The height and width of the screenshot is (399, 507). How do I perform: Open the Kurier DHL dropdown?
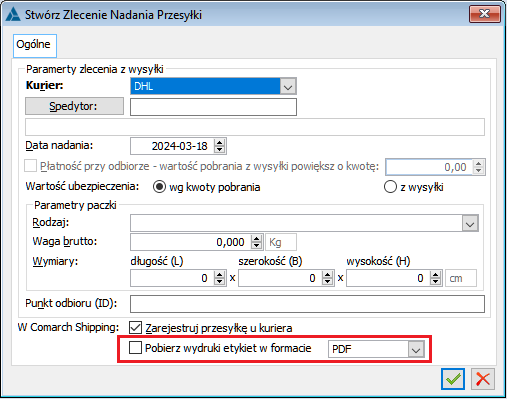(288, 87)
